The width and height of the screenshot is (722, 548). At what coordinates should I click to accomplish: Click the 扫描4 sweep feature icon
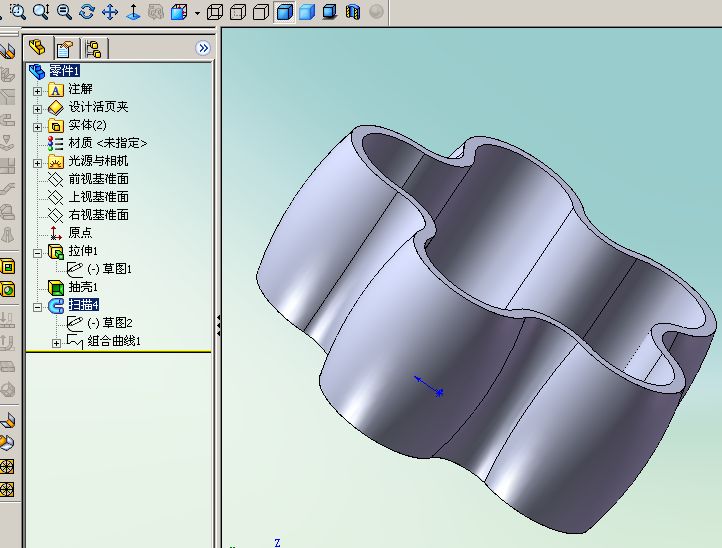tap(56, 306)
